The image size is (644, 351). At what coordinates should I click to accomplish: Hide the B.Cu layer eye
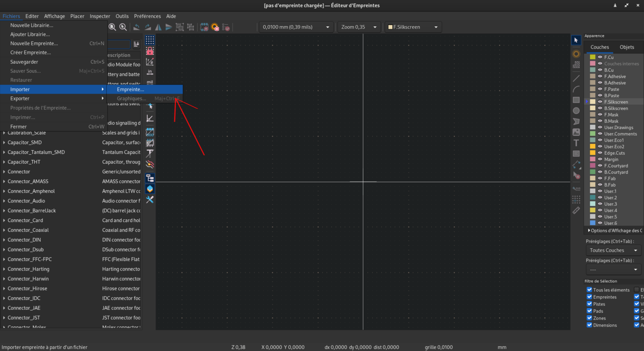[x=600, y=70]
